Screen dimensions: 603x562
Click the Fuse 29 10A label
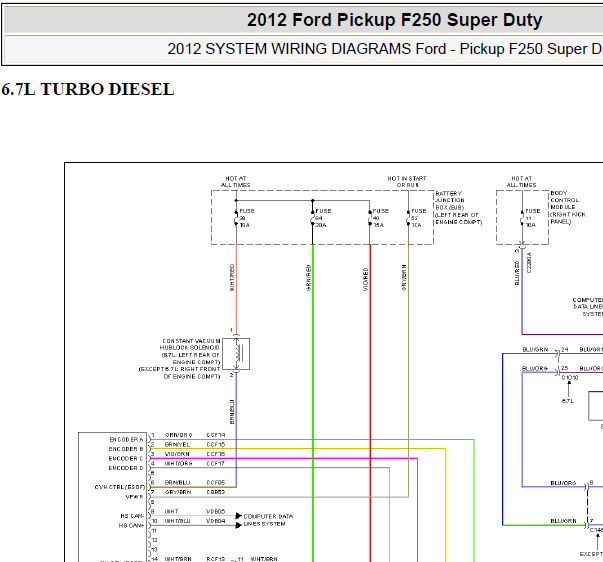247,218
